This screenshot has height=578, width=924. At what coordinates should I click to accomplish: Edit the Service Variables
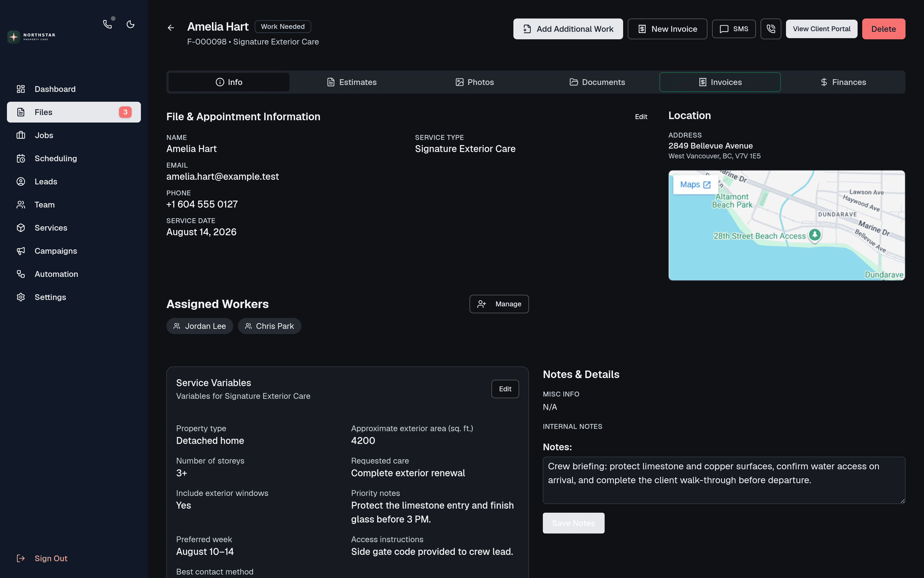click(505, 389)
